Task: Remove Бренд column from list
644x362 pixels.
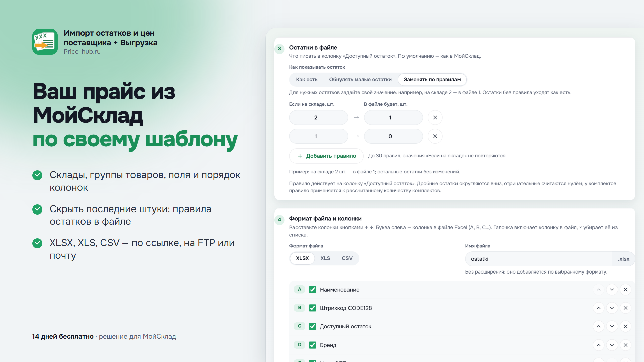Action: [626, 345]
